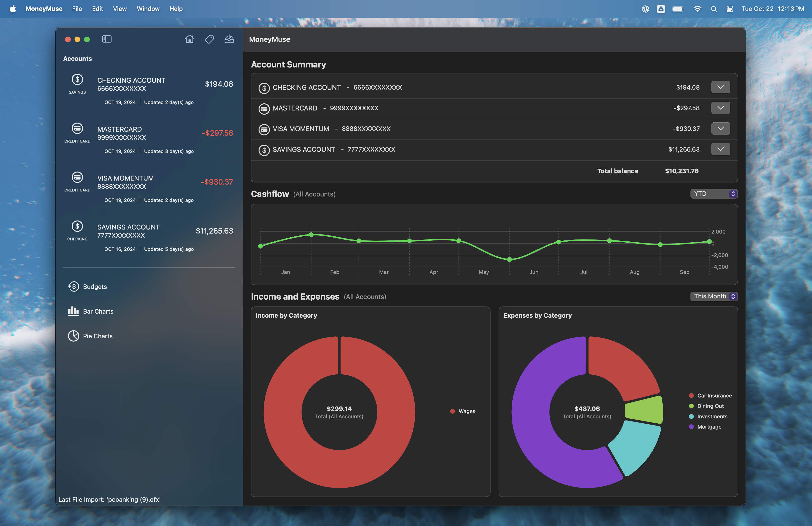Open the Edit menu
The image size is (812, 526).
pyautogui.click(x=97, y=9)
